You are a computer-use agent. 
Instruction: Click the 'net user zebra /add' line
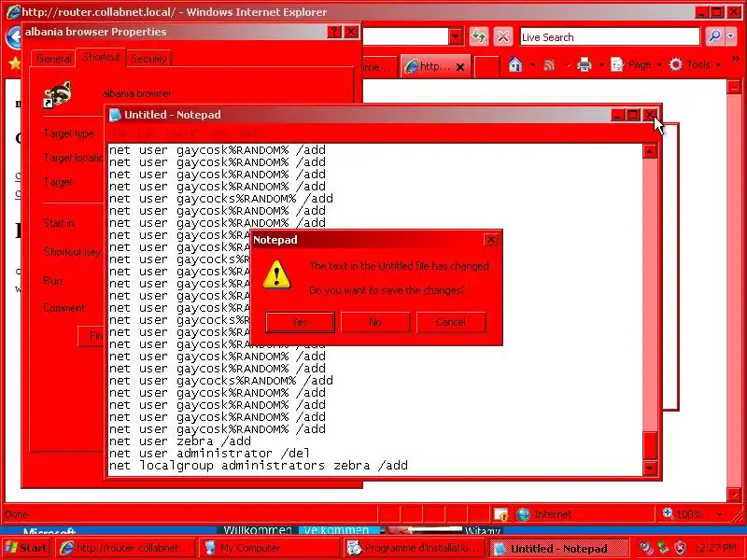coord(180,441)
